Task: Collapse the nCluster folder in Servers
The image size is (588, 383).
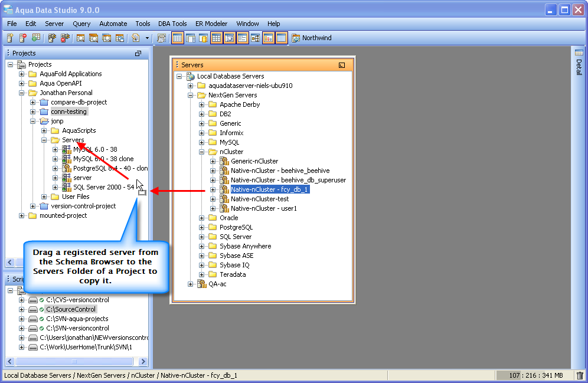Action: (202, 152)
